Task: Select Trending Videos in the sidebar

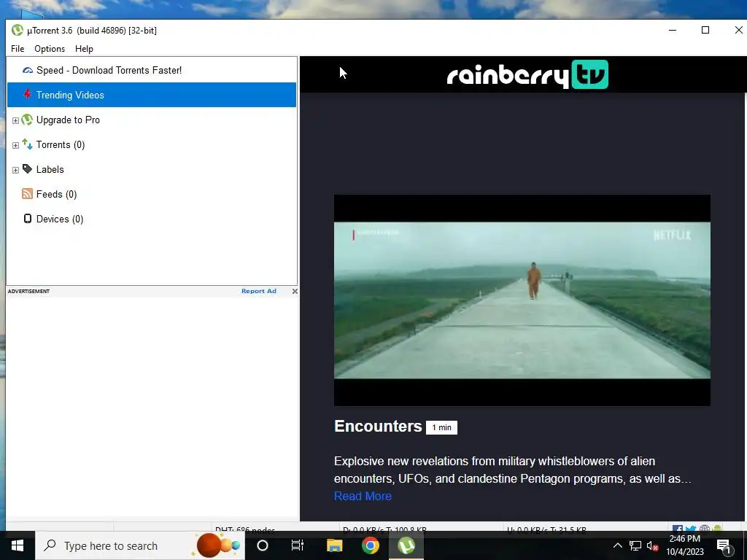Action: [x=152, y=95]
